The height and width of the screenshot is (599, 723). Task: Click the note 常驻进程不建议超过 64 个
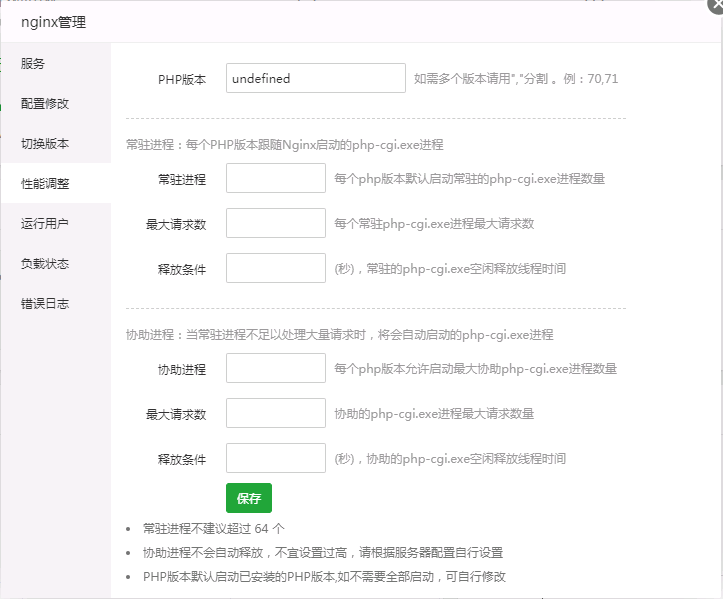coord(213,528)
